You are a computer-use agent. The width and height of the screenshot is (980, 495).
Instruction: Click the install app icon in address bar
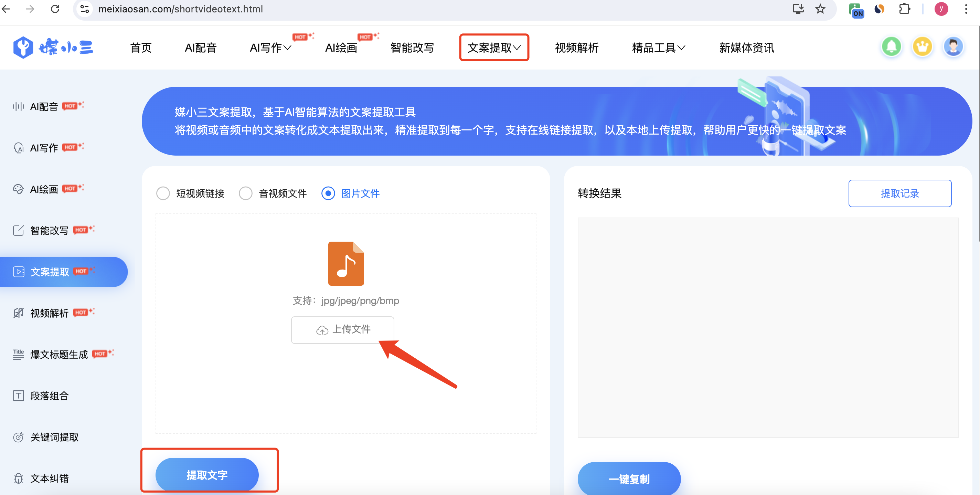tap(798, 9)
